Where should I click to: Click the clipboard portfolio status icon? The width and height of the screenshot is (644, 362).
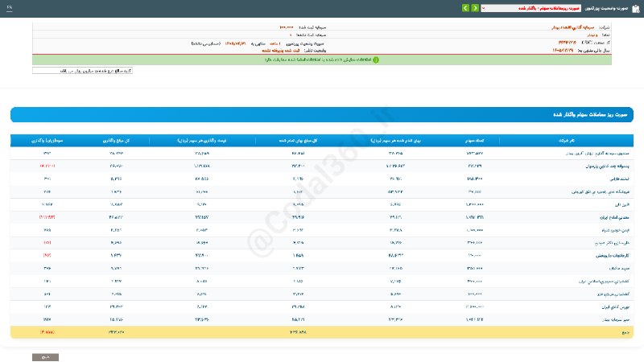(636, 9)
